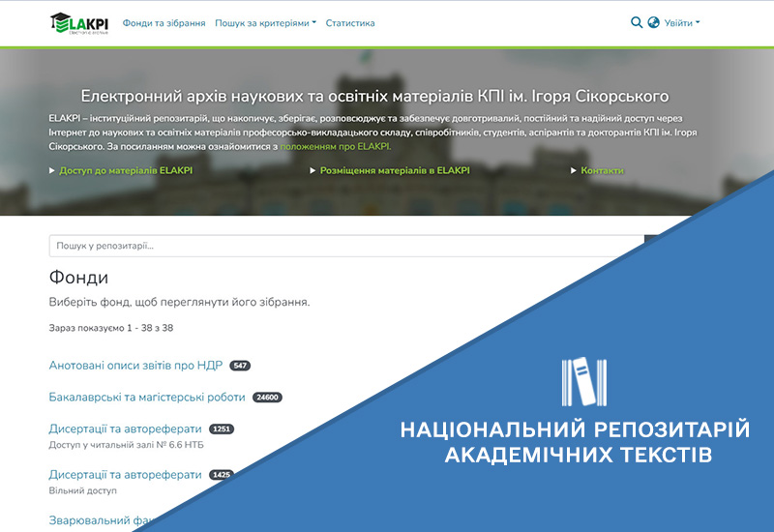Screen dimensions: 774x532
Task: Click the Вільний доступ description
Action: coord(83,491)
